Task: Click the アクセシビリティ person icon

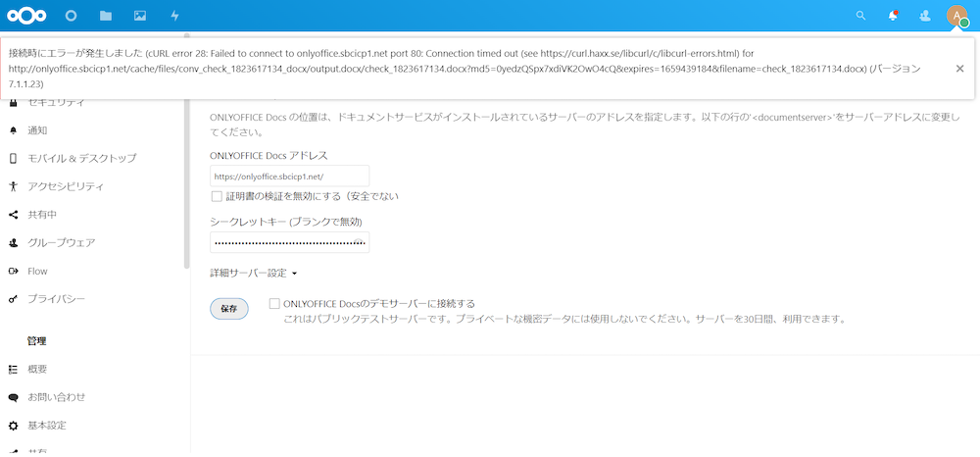Action: [13, 186]
